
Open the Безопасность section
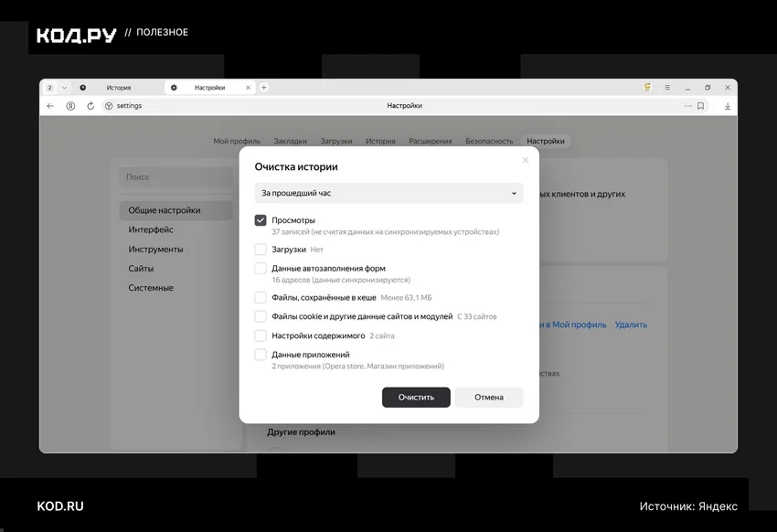[489, 141]
